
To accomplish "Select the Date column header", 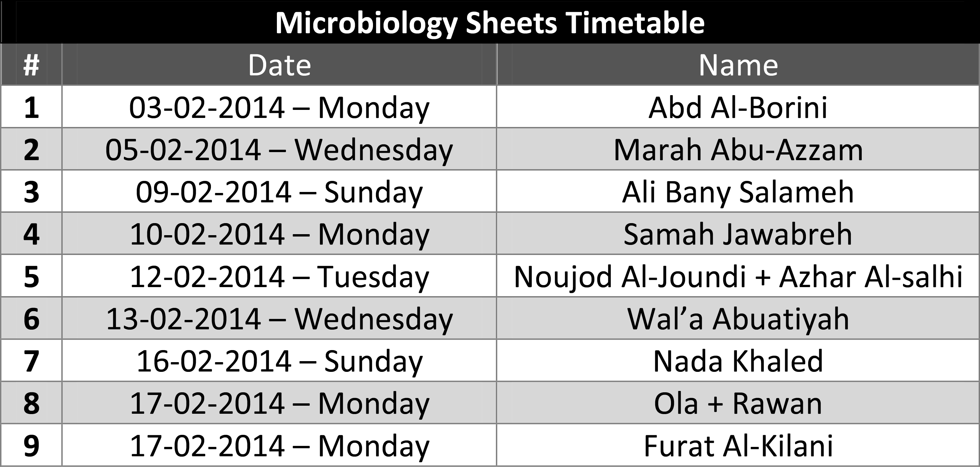I will (279, 65).
